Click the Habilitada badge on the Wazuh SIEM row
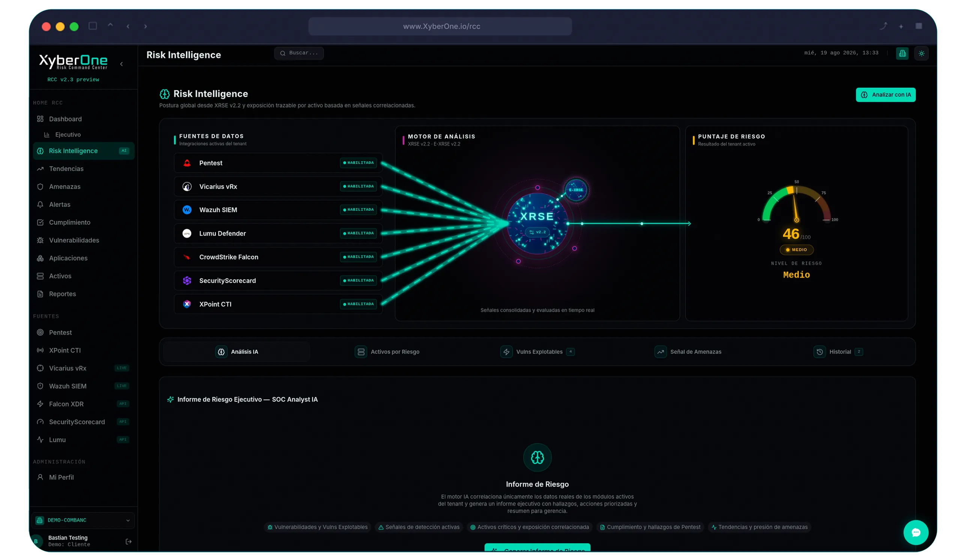This screenshot has width=961, height=560. (x=358, y=210)
